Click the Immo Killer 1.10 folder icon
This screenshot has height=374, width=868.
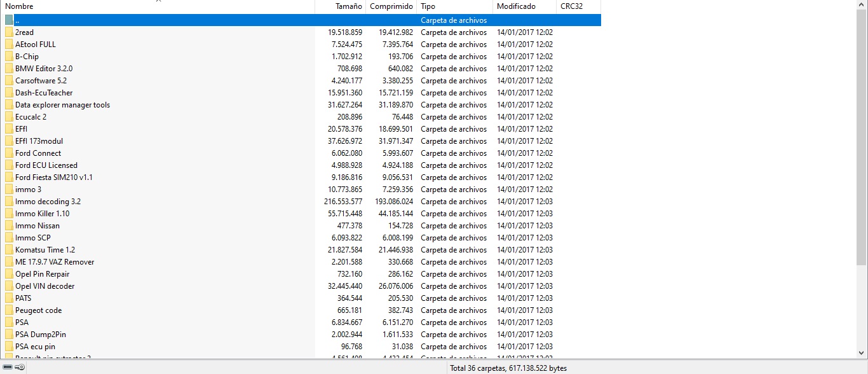tap(9, 214)
